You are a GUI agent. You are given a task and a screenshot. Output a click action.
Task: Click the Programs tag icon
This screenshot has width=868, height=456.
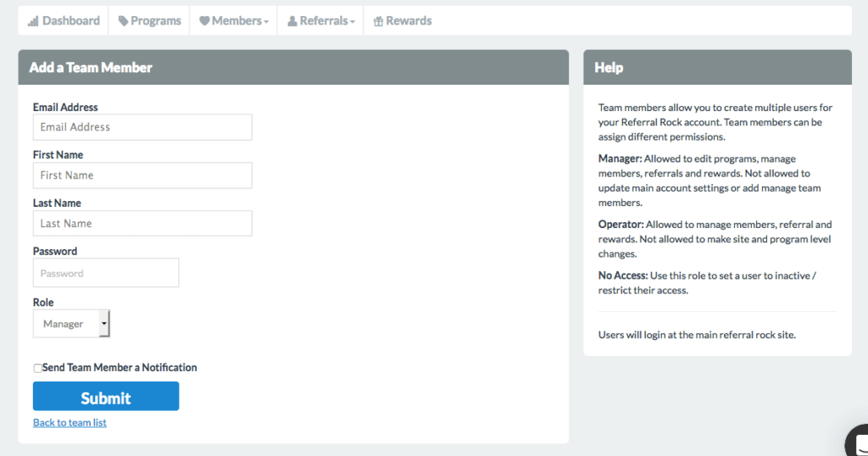pos(123,21)
